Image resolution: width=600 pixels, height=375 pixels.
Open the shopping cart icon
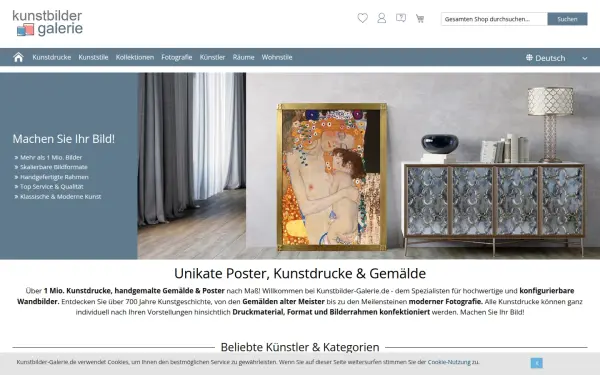click(420, 18)
